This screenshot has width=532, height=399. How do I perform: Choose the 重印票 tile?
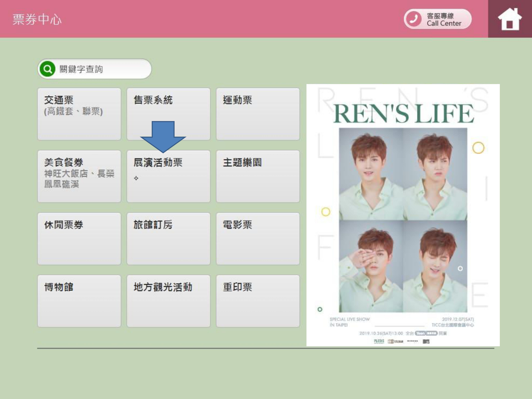click(x=258, y=301)
